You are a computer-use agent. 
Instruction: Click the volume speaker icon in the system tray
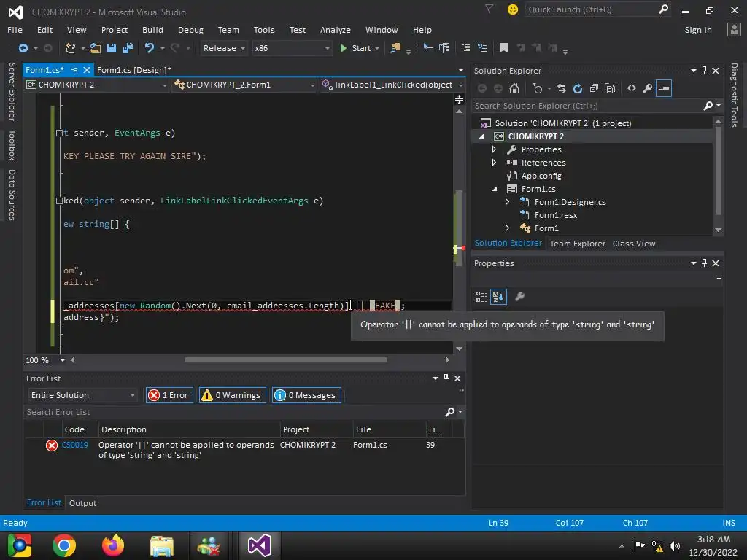(675, 545)
